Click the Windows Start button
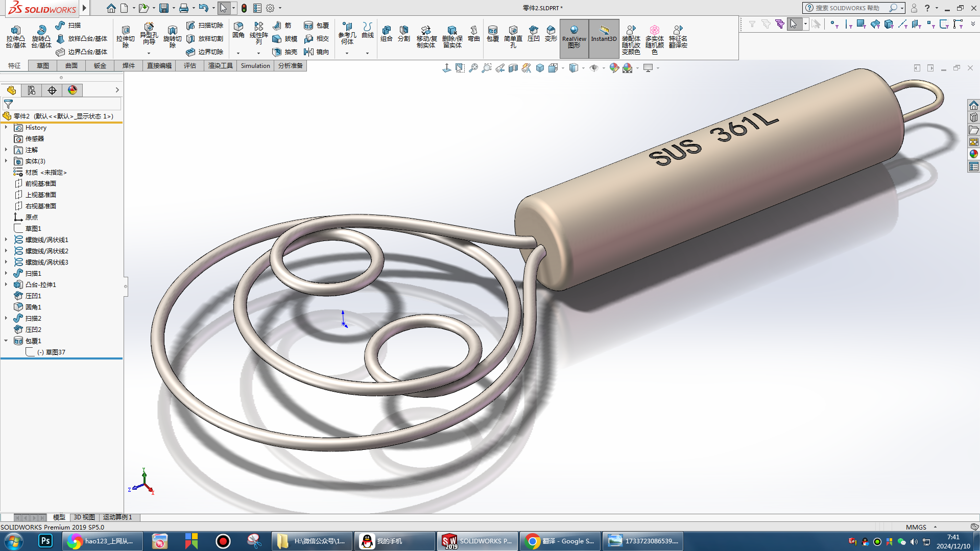This screenshot has width=980, height=551. click(x=14, y=541)
